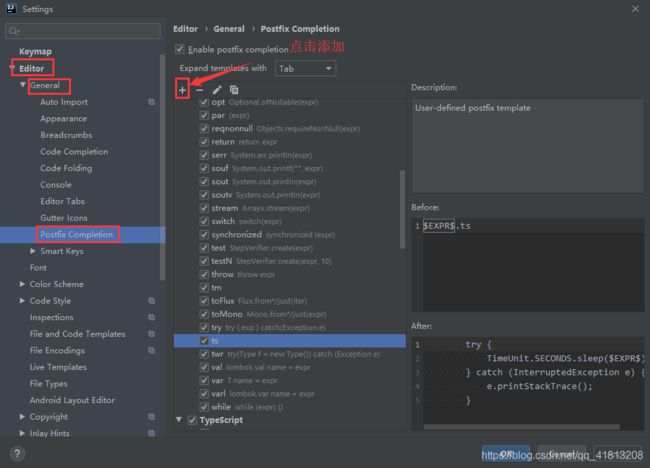Toggle the TypeScript group checkbox
The width and height of the screenshot is (650, 468).
coord(192,420)
